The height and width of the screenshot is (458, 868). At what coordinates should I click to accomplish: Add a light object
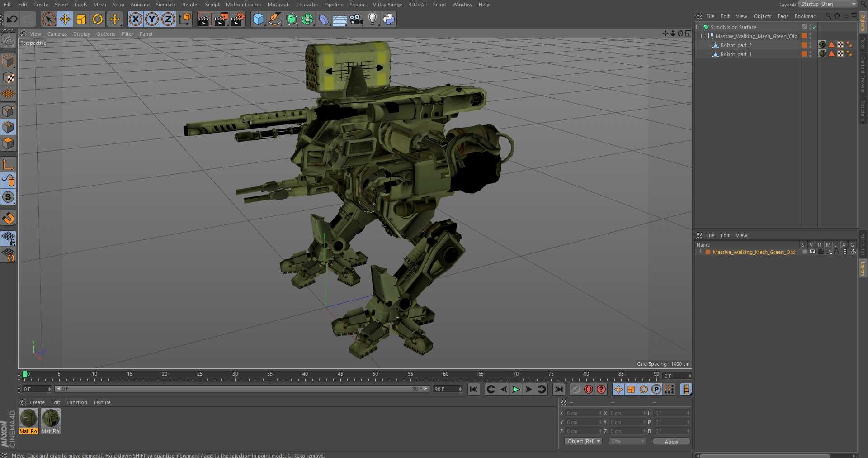click(373, 19)
